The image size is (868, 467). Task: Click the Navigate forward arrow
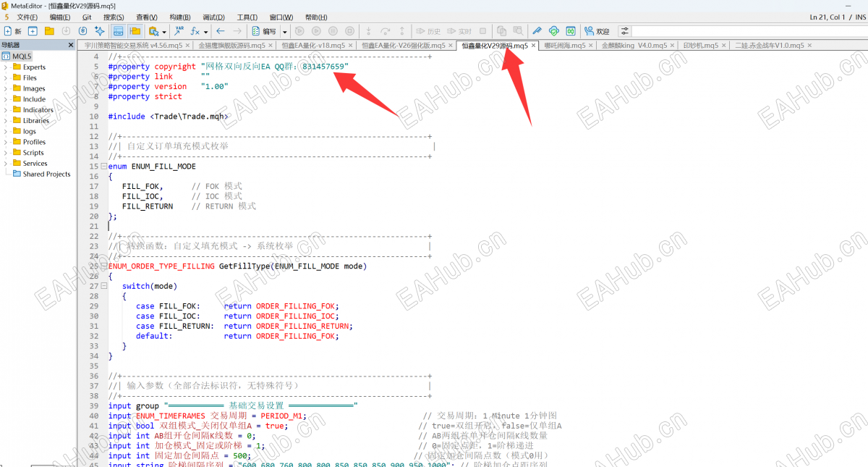(237, 31)
